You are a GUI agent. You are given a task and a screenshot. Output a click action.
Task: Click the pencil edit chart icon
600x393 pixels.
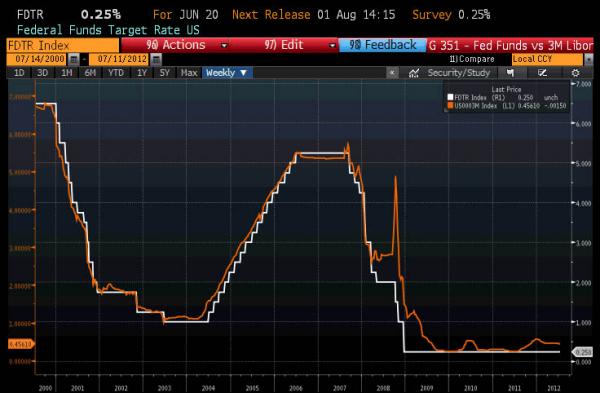point(542,73)
